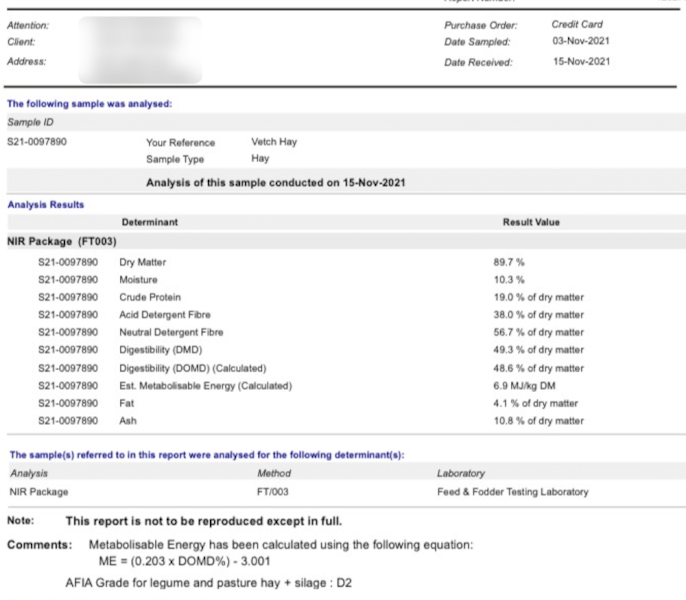Click the sample ID S21-0097890 under Sample ID
Viewport: 686px width, 600px height.
[x=37, y=142]
